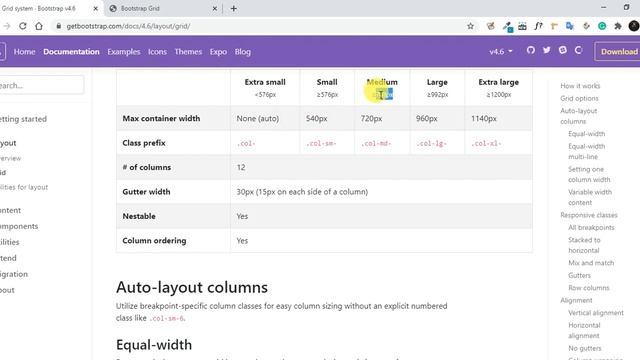Open Themes in the navbar
The width and height of the screenshot is (640, 360).
point(188,52)
